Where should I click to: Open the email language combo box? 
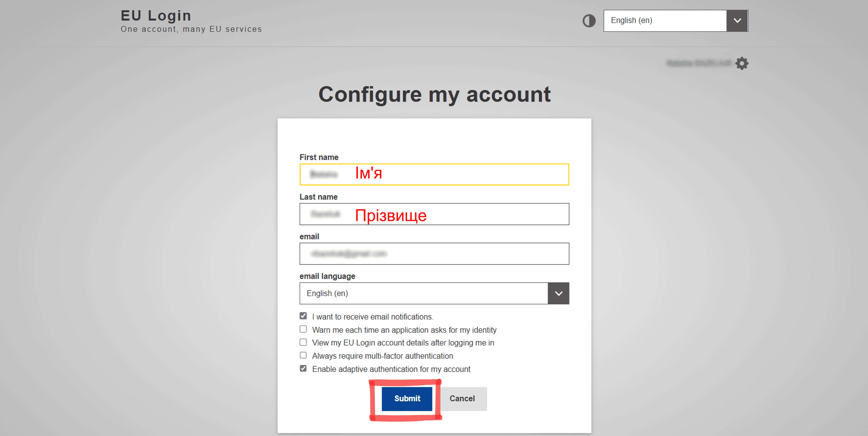434,293
